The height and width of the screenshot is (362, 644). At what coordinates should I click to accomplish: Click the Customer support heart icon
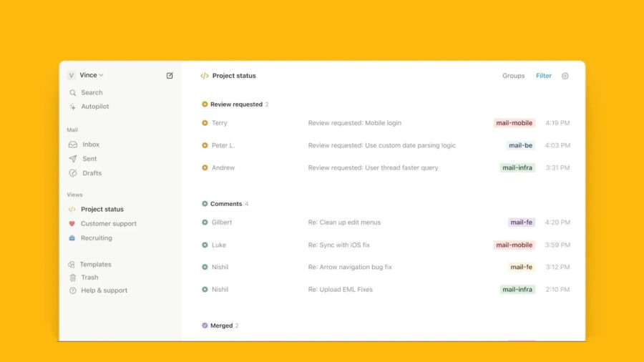[72, 224]
